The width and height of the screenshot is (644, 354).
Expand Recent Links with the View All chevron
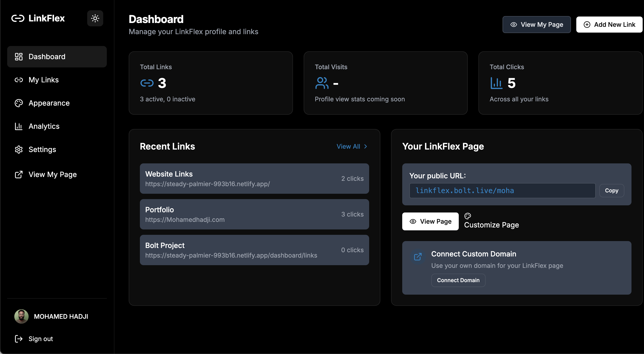click(366, 147)
